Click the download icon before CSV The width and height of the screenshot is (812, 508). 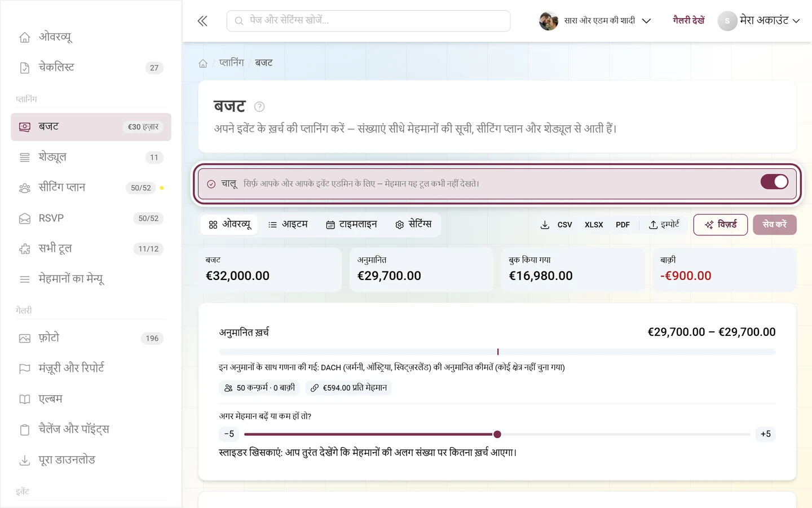[x=545, y=225]
